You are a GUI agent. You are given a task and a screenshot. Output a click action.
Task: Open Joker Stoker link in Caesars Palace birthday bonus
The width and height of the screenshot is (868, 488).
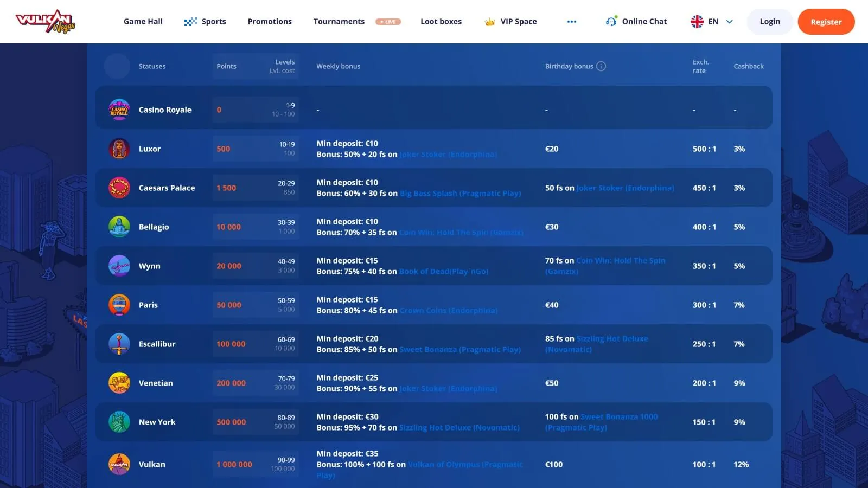tap(625, 188)
